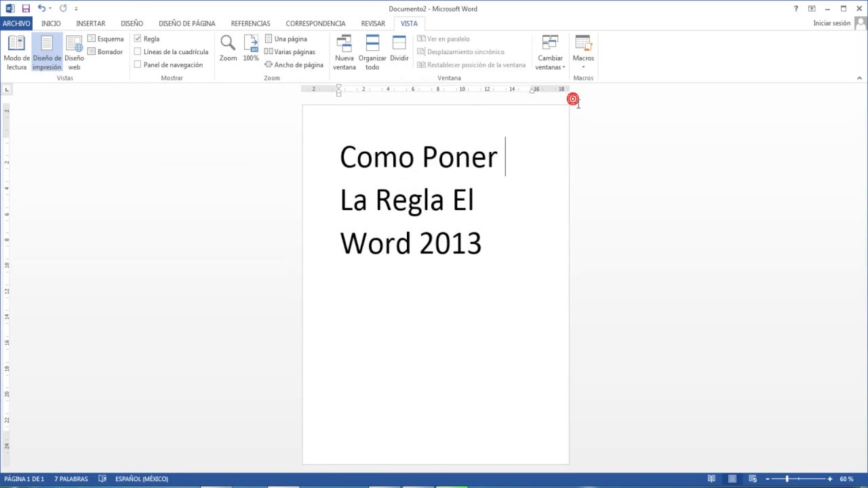This screenshot has width=868, height=488.
Task: Switch to INSERTAR tab
Action: [x=90, y=23]
